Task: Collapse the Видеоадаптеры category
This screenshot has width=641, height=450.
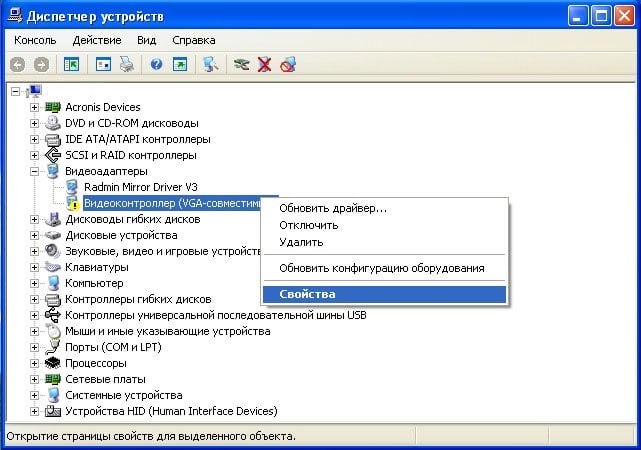Action: pos(35,171)
